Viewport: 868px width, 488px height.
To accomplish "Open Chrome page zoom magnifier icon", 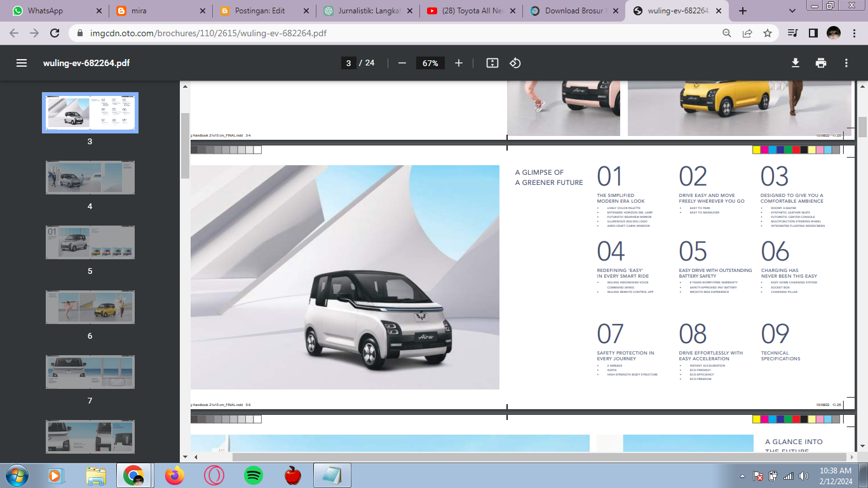I will 727,33.
